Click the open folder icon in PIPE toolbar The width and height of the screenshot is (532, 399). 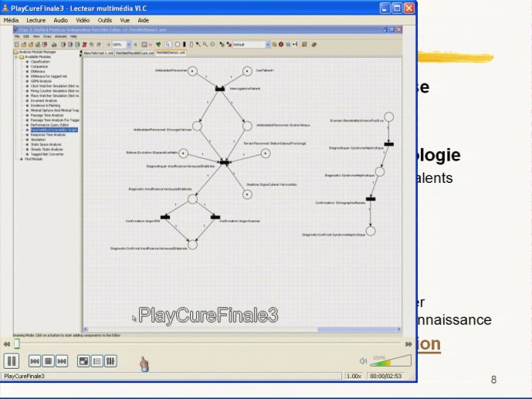click(24, 45)
